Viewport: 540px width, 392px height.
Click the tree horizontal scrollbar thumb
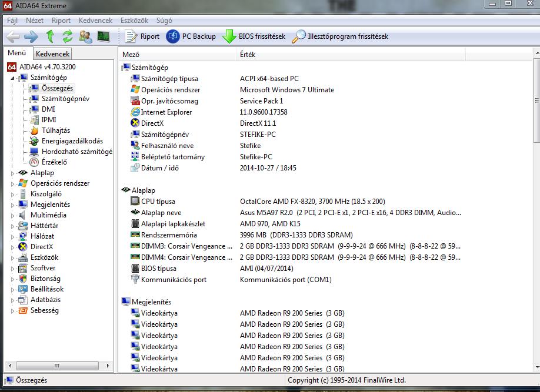coord(57,366)
